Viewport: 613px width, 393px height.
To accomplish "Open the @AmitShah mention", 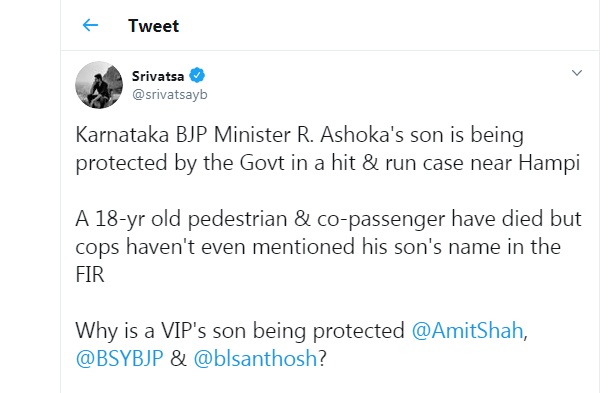I will (468, 330).
